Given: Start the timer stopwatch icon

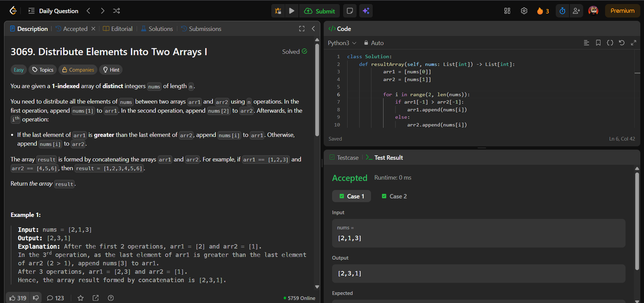Looking at the screenshot, I should coord(562,11).
